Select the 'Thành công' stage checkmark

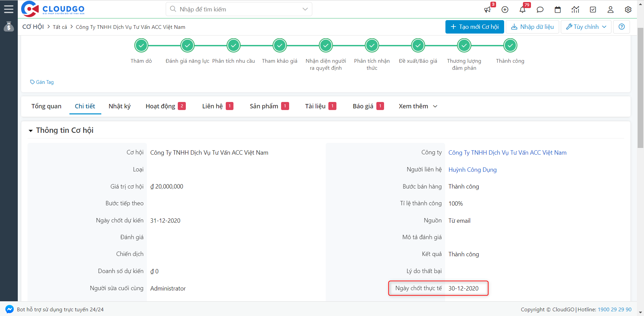pyautogui.click(x=510, y=45)
